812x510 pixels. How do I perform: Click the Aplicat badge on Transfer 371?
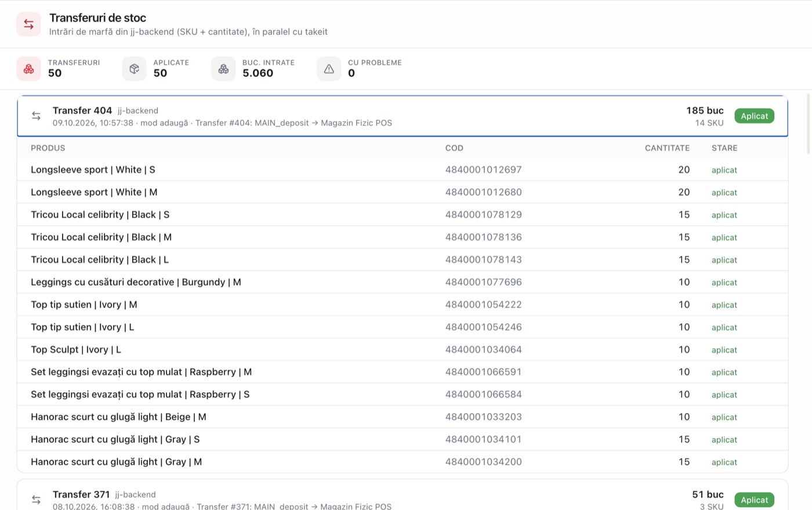click(754, 500)
